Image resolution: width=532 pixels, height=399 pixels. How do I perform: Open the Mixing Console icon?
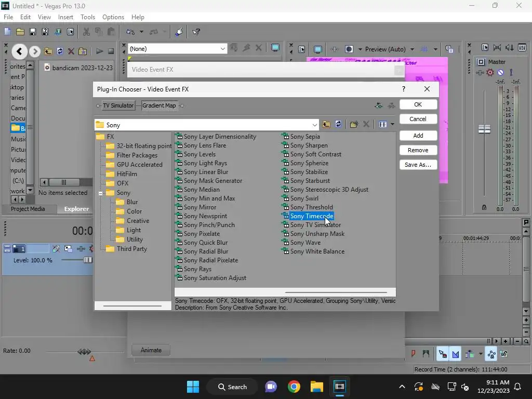(522, 47)
